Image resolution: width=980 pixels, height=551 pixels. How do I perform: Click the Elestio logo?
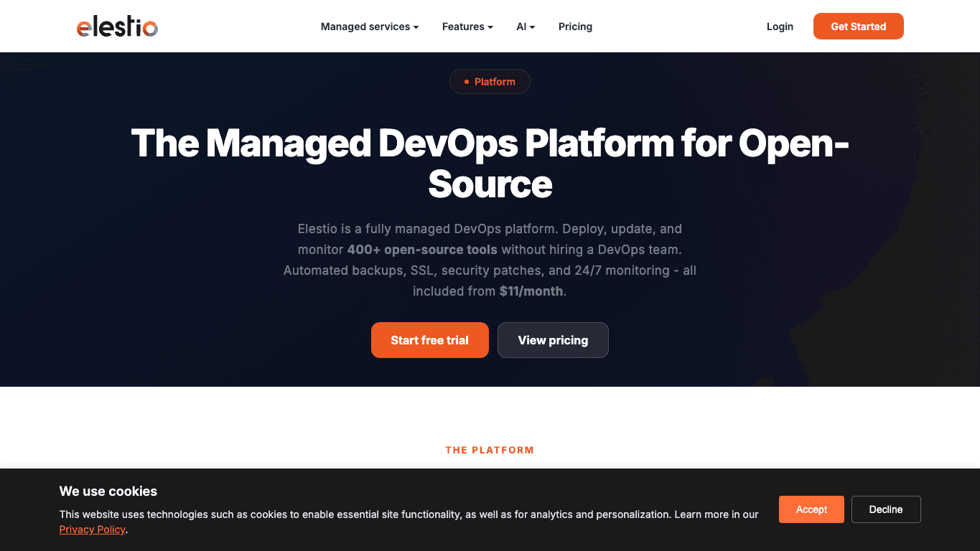tap(117, 27)
